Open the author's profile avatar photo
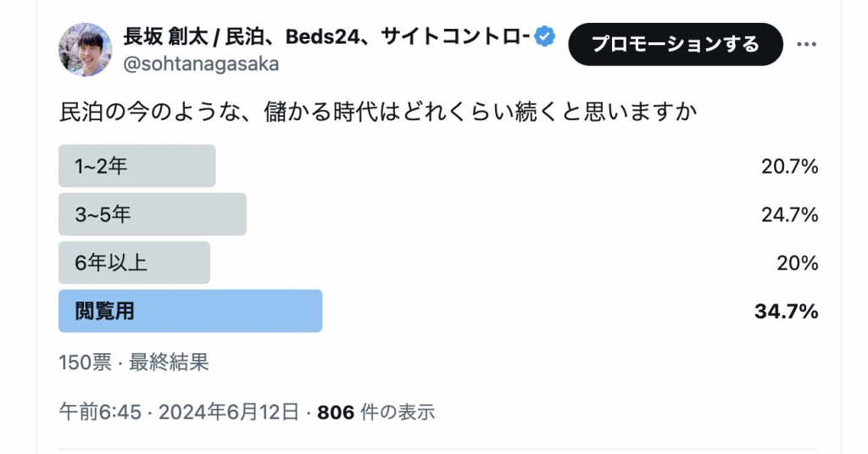Screen dimensions: 868x454 coord(85,49)
